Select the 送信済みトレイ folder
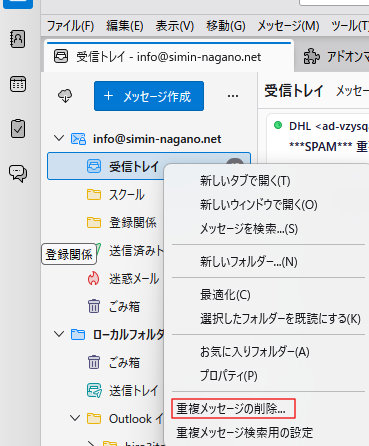Viewport: 369px width, 446px height. click(136, 251)
